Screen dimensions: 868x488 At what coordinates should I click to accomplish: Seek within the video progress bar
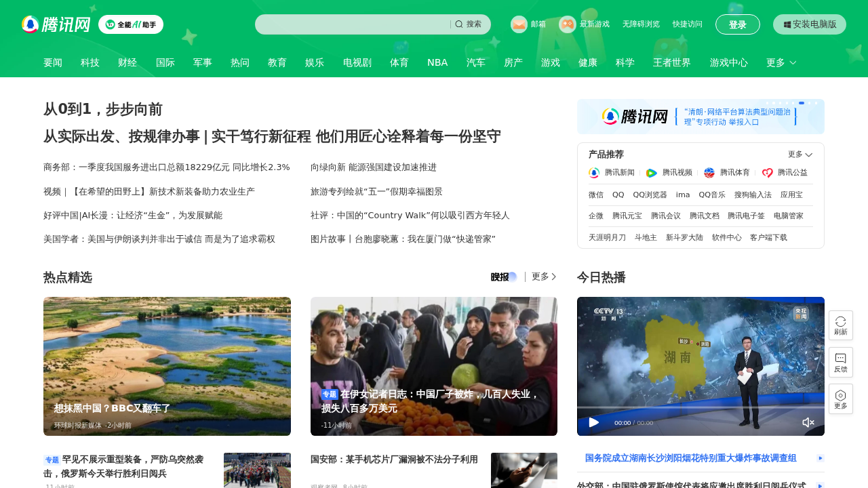coord(701,407)
